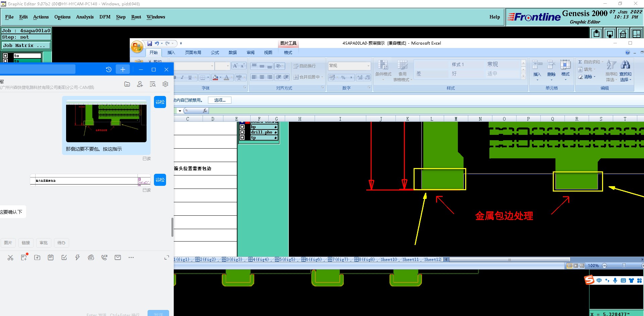This screenshot has height=316, width=644.
Task: Toggle the 'to' layer checkbox in Genesis
Action: click(x=5, y=56)
